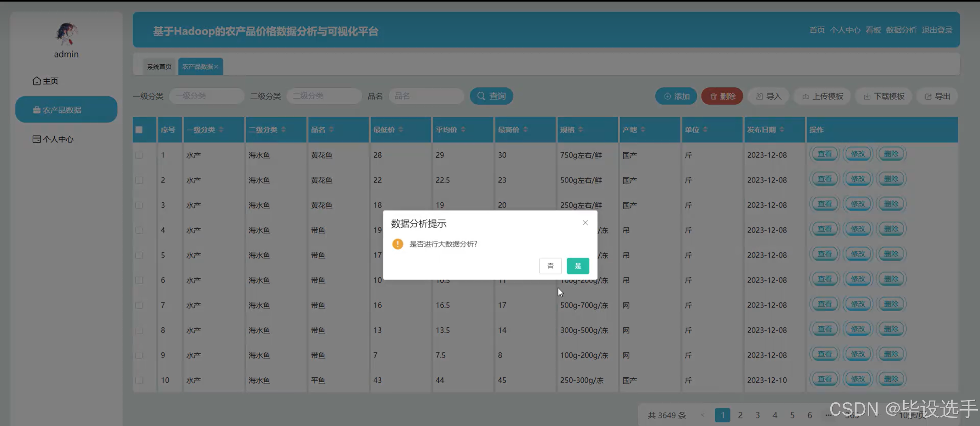
Task: Click the 2023-12-10 date in row 10
Action: click(x=767, y=380)
